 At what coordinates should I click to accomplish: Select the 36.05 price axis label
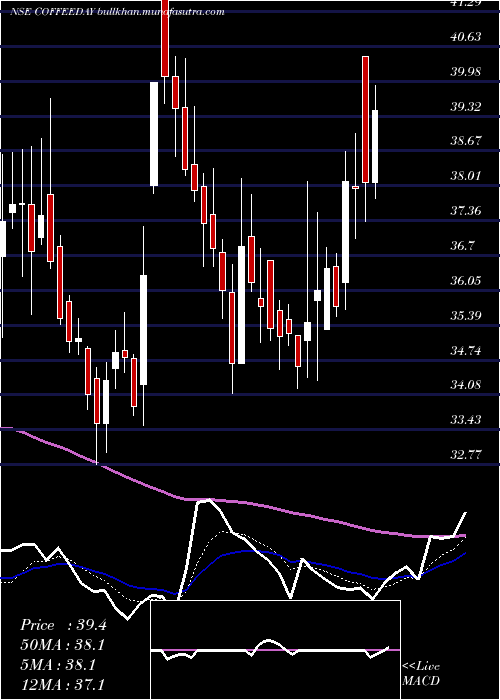tap(466, 280)
